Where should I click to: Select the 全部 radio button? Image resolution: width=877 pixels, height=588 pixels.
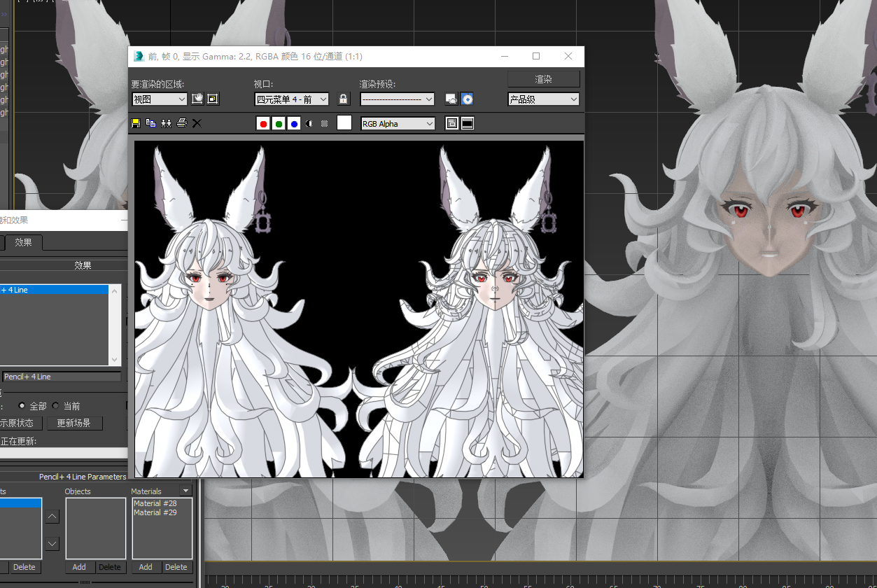(22, 406)
